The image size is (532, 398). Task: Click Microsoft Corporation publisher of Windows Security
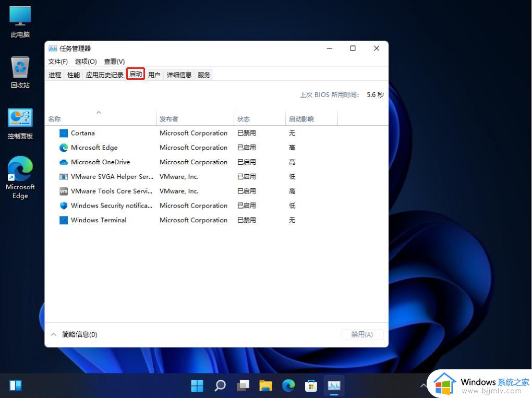(194, 206)
